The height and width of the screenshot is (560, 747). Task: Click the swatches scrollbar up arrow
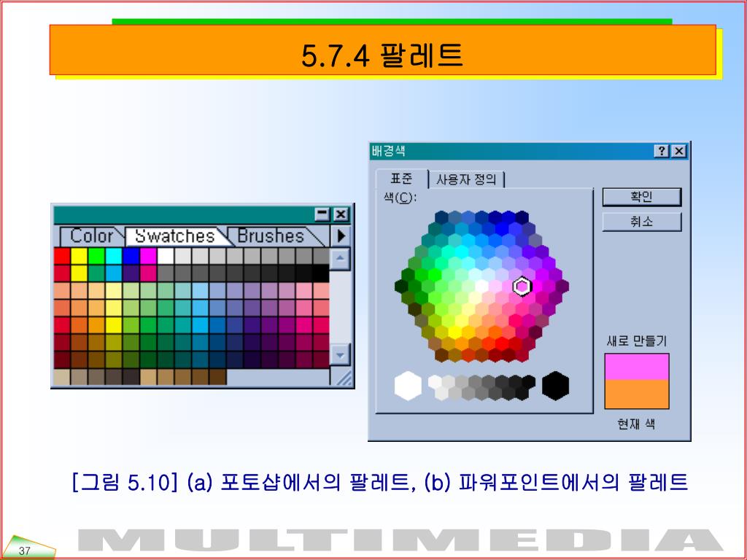(x=340, y=259)
